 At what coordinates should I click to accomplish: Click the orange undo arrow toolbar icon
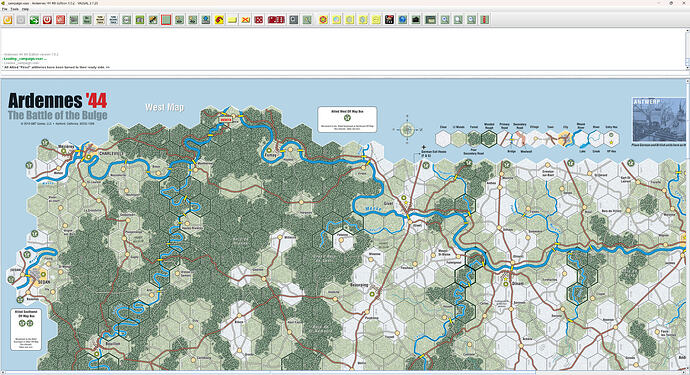pos(7,19)
